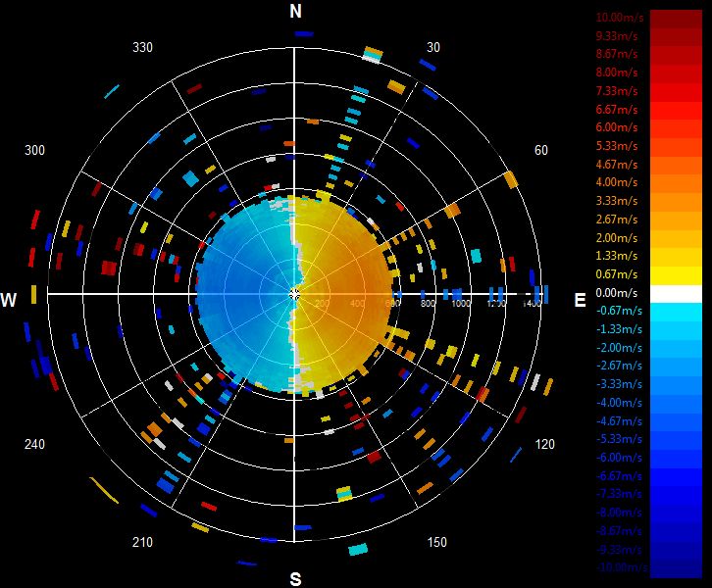Click the 9.33m/s legend value
The width and height of the screenshot is (712, 588).
click(x=617, y=35)
